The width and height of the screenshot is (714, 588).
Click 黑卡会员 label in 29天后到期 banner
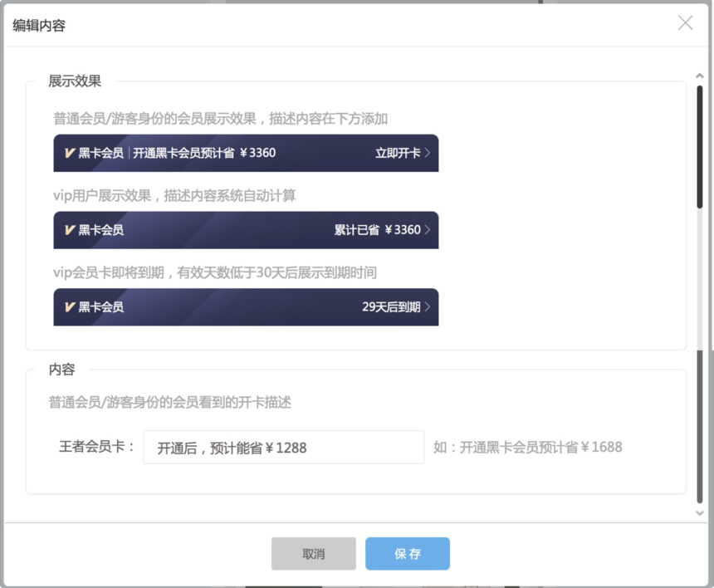pos(101,307)
